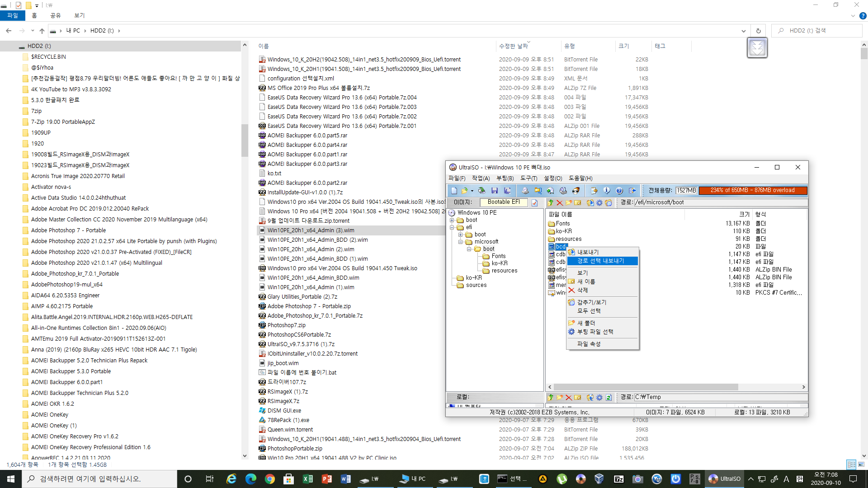The image size is (868, 488).
Task: Click Explorer up-directory arrow
Action: (42, 31)
